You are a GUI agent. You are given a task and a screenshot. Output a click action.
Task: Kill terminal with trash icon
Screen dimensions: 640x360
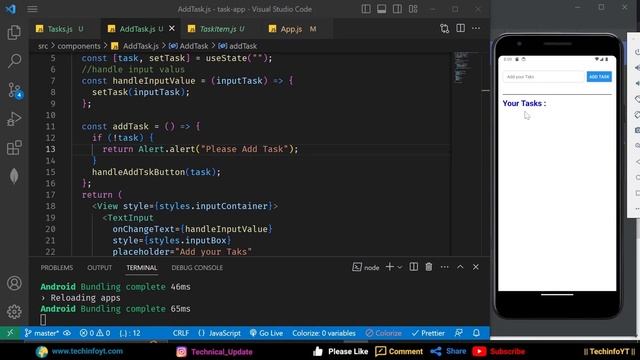click(429, 267)
